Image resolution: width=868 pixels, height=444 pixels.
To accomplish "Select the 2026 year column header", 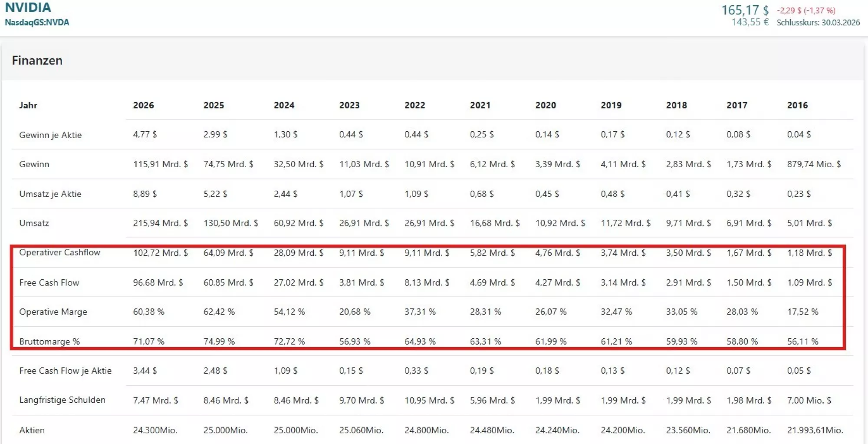I will [x=143, y=105].
